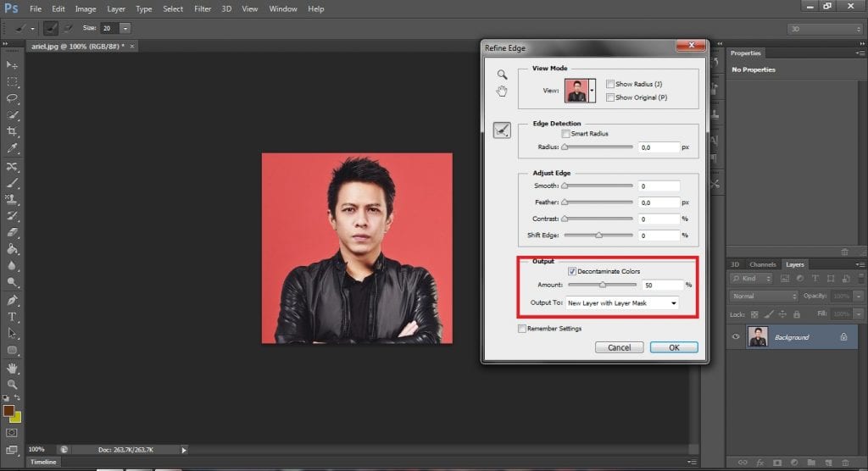Uncheck Decontaminate Colors option
This screenshot has width=868, height=471.
tap(571, 271)
